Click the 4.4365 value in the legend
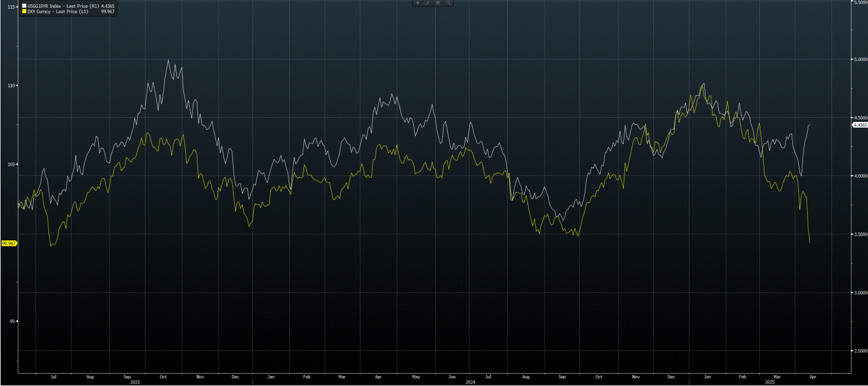 (x=108, y=5)
